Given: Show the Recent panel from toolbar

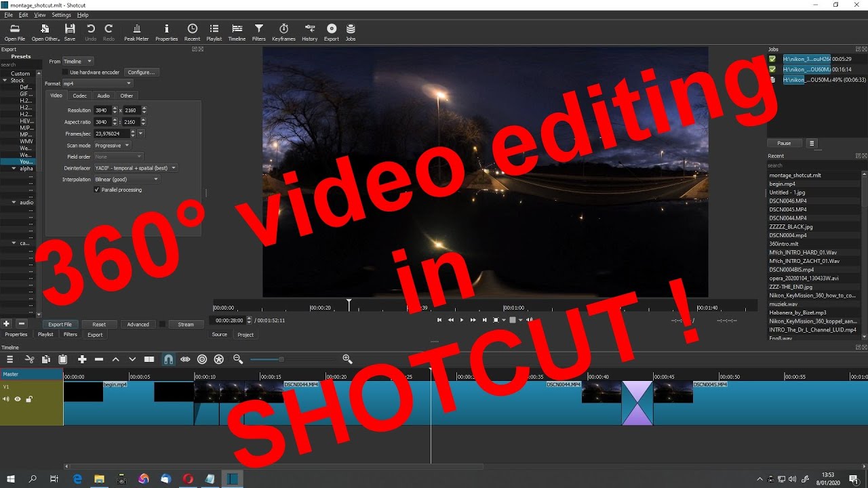Looking at the screenshot, I should tap(193, 33).
